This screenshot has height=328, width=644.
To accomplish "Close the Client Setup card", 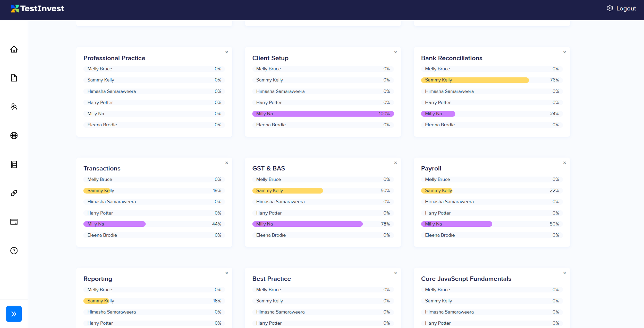I will (395, 52).
